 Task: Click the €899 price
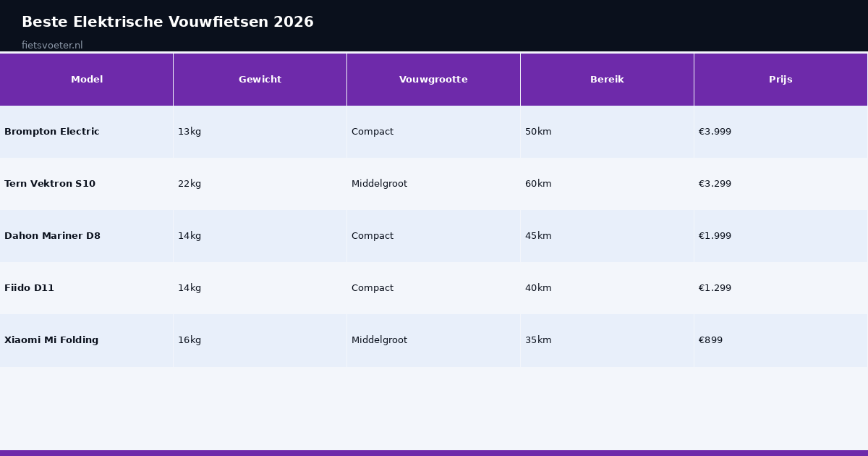click(x=710, y=340)
